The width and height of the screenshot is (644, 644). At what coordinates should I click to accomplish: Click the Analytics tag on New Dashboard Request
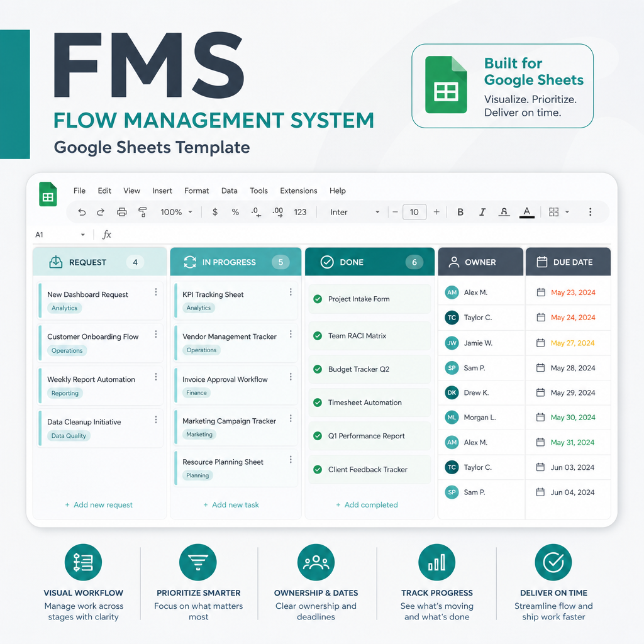[65, 308]
